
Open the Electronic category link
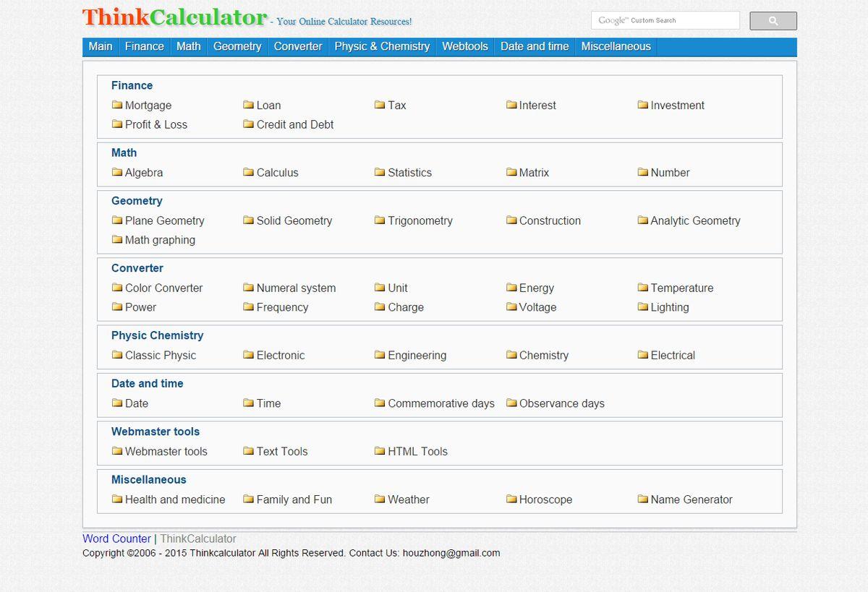tap(281, 355)
